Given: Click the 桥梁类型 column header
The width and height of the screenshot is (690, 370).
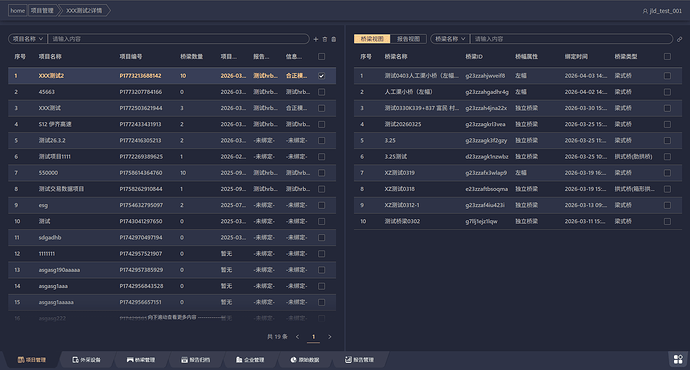Looking at the screenshot, I should coord(626,56).
